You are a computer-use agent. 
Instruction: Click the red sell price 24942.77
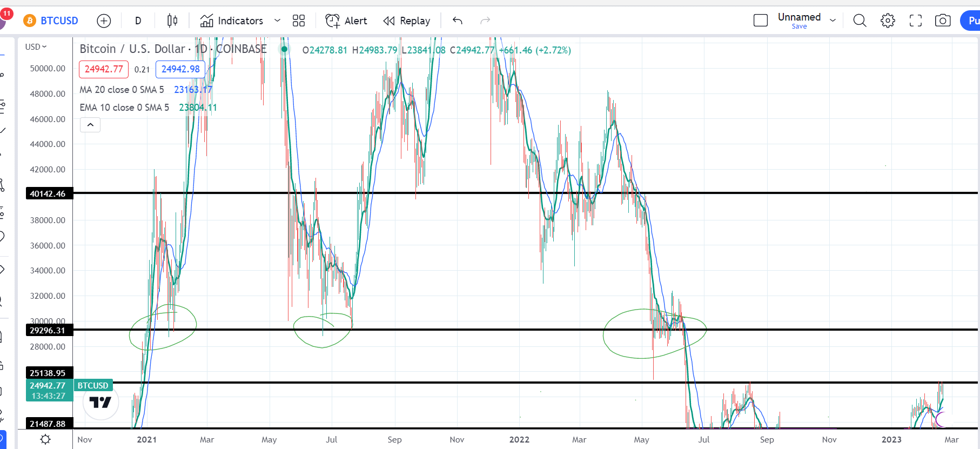(x=104, y=69)
